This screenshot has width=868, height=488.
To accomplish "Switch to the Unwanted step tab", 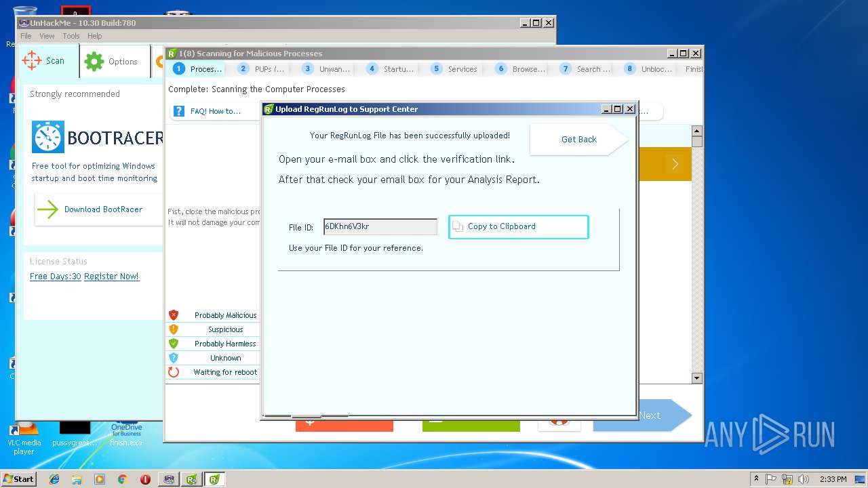I will 326,68.
